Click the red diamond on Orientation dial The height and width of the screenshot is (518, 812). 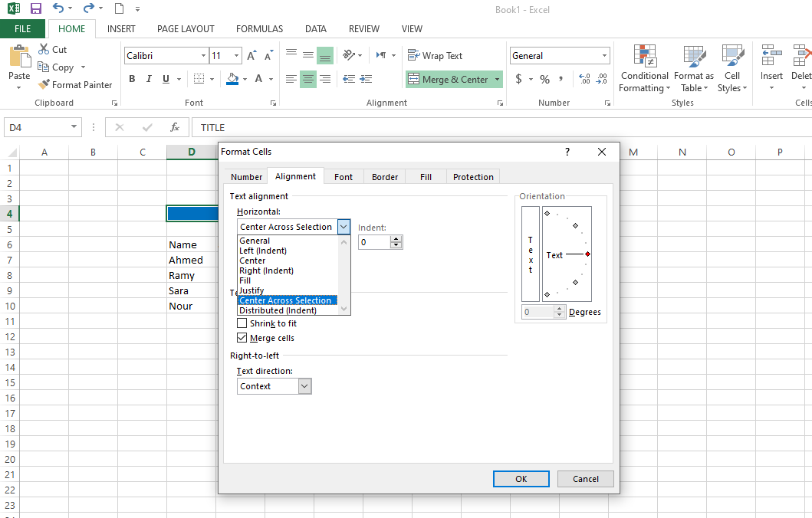pyautogui.click(x=588, y=254)
